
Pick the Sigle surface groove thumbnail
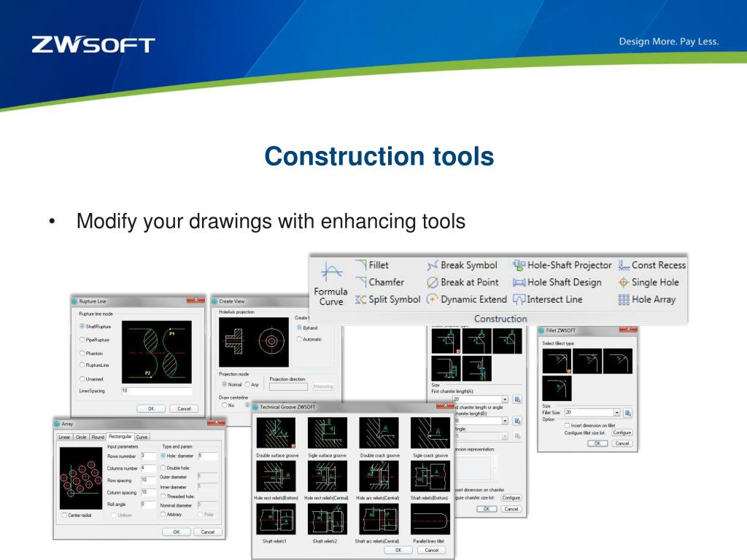(x=328, y=432)
